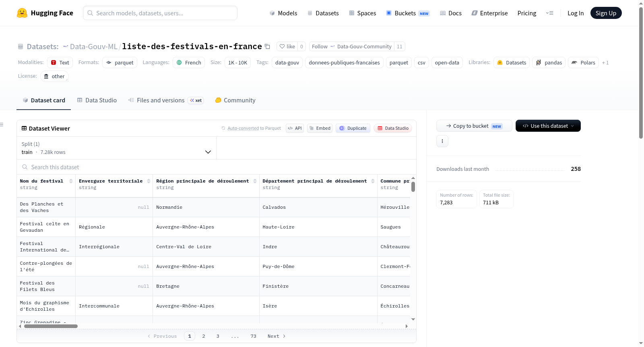Click the search magnifier icon in top bar
This screenshot has width=644, height=347.
(90, 13)
